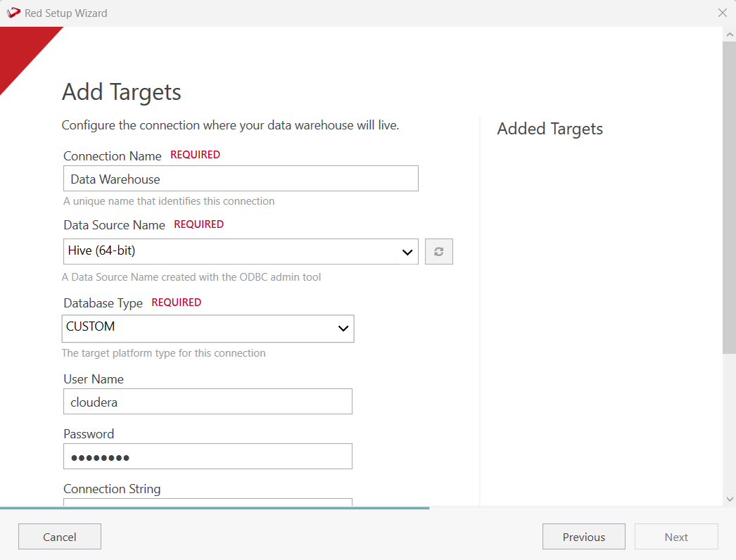Click the Add Targets page heading
Viewport: 736px width, 560px height.
click(122, 92)
